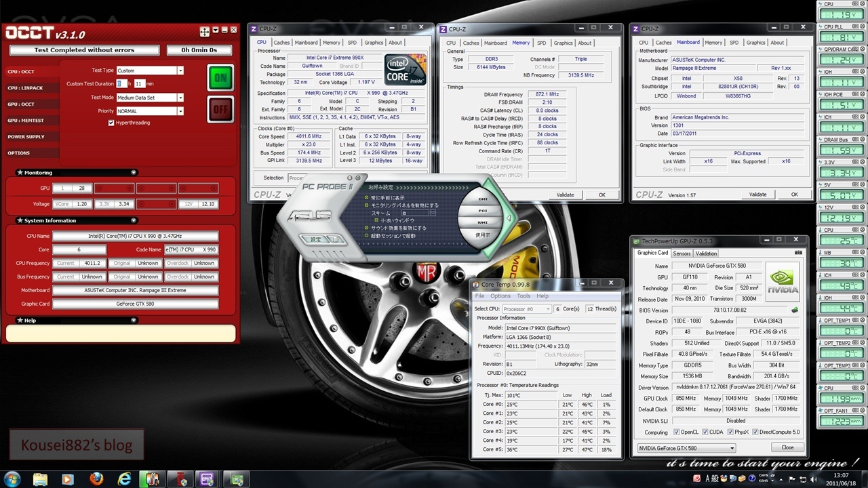Switch to the Sensors tab in GPU-Z
This screenshot has height=488, width=868.
click(682, 253)
